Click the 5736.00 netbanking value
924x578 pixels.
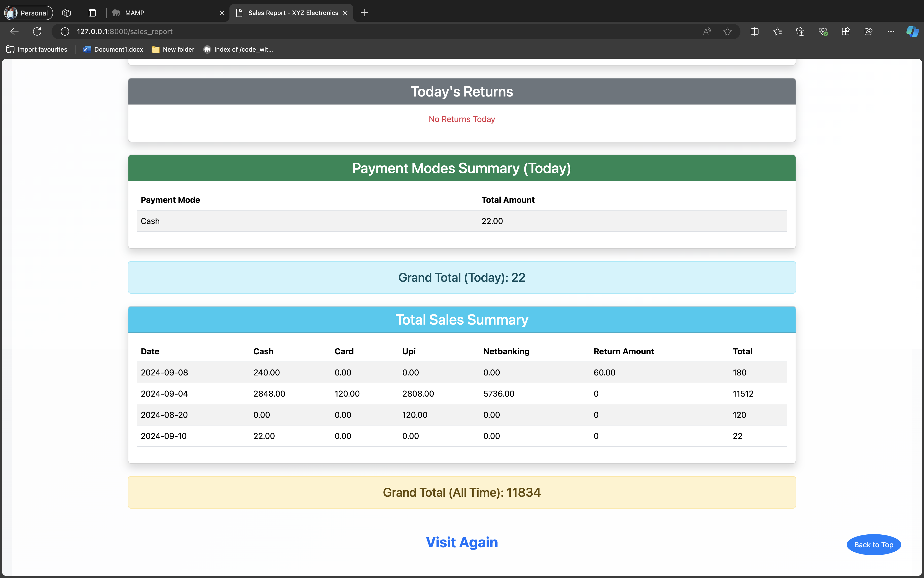click(x=499, y=394)
